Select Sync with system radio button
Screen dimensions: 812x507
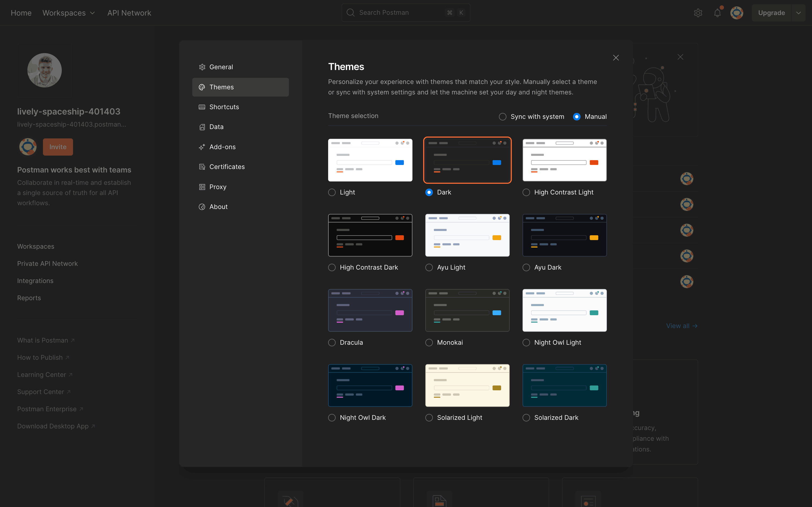point(502,117)
